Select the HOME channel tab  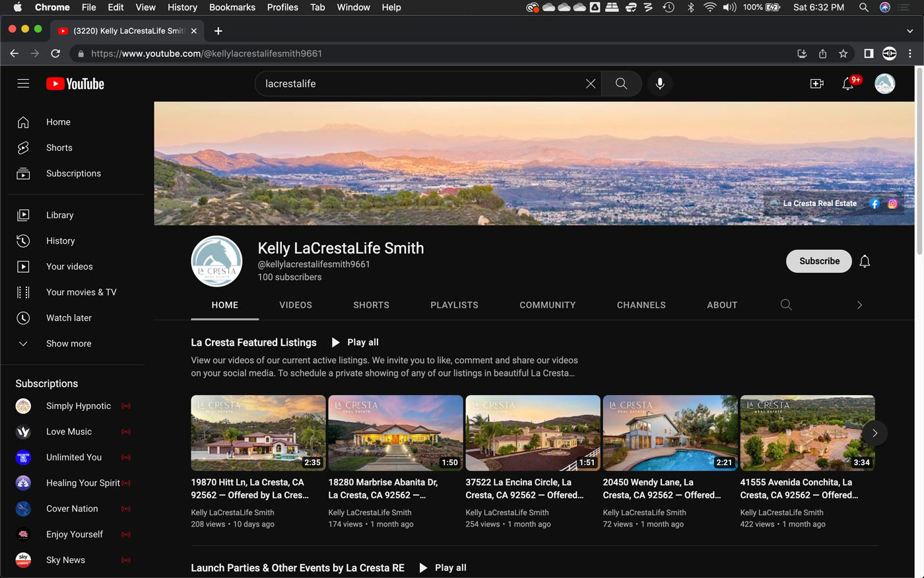(225, 305)
